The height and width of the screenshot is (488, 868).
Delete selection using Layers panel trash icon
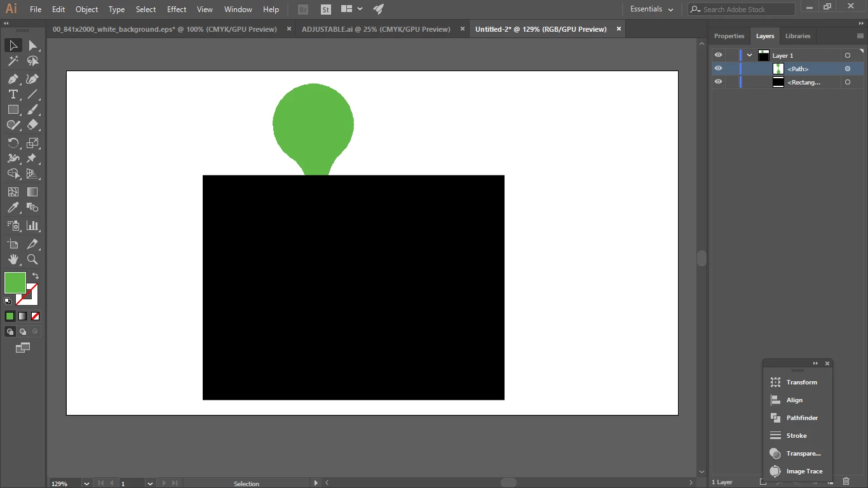click(846, 482)
